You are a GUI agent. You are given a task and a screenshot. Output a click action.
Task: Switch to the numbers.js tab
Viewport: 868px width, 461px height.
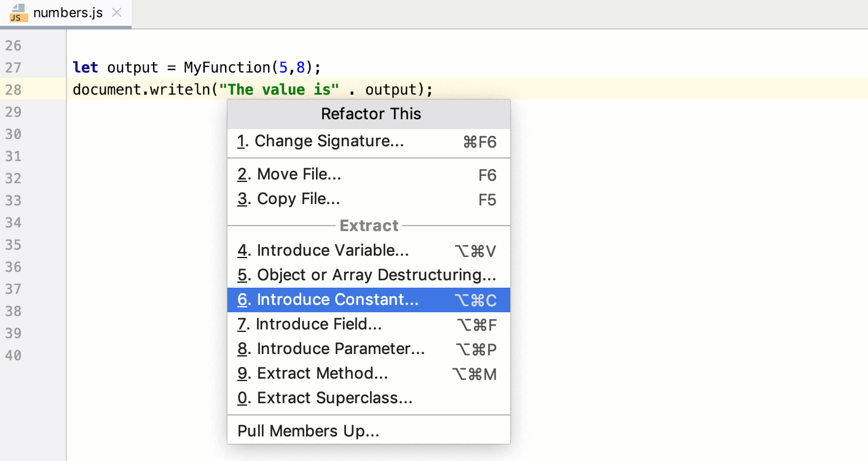65,11
